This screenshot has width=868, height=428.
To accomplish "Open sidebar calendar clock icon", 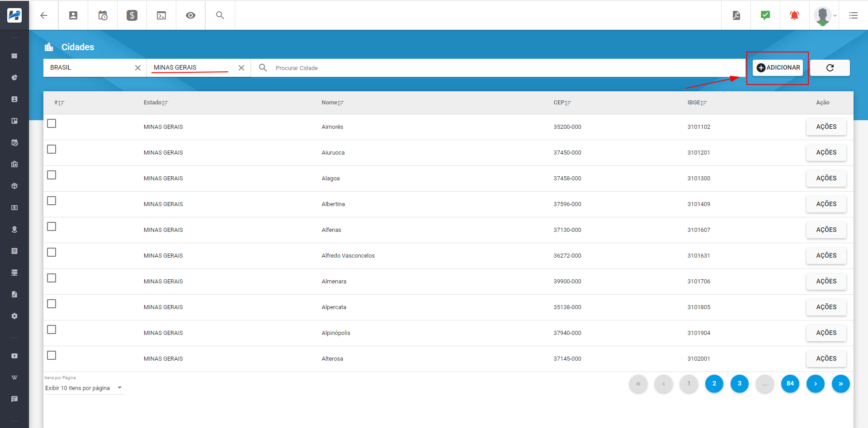I will pos(14,142).
